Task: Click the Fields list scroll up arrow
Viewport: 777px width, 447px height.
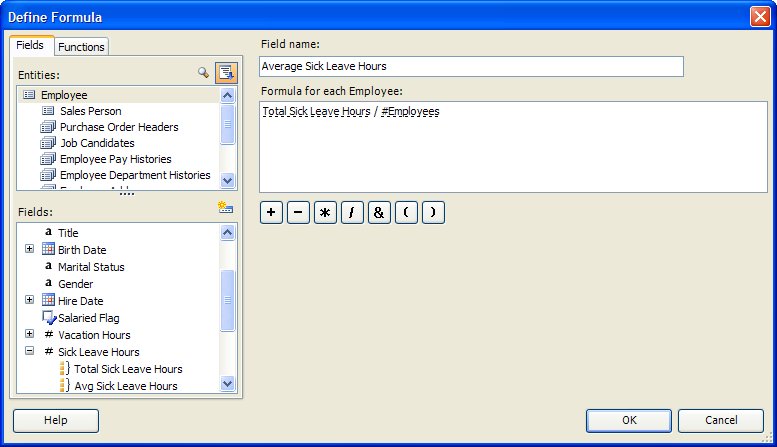Action: click(x=227, y=232)
